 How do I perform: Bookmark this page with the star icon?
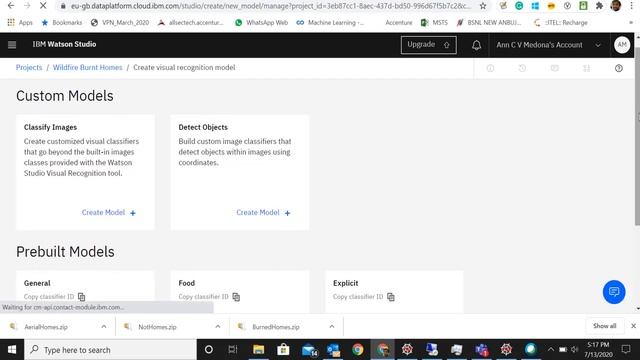pos(483,6)
